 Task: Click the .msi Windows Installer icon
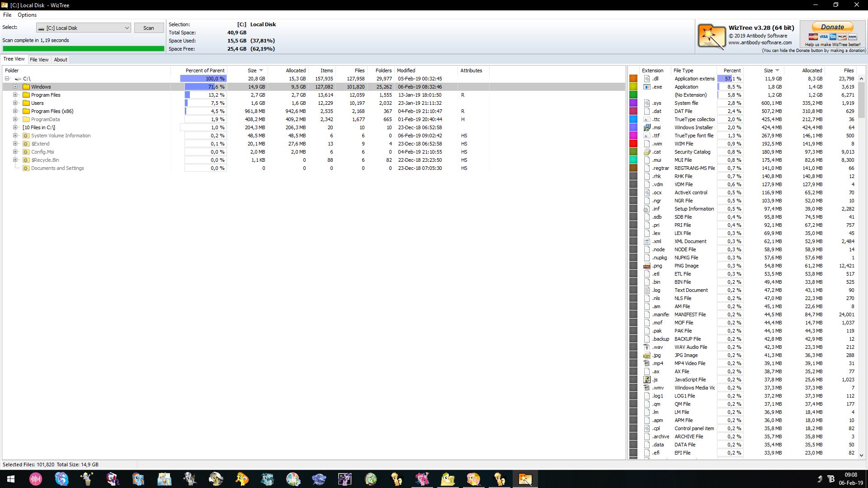pos(647,128)
